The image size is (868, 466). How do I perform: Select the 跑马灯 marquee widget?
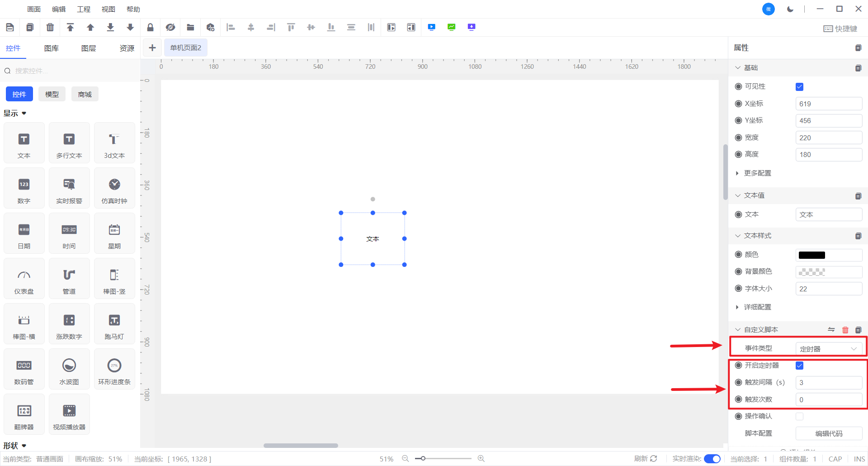(114, 324)
